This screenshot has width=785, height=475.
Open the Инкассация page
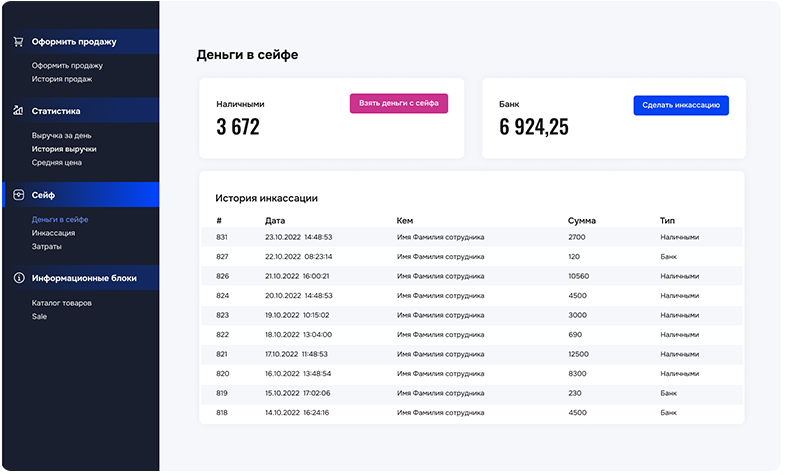coord(53,232)
